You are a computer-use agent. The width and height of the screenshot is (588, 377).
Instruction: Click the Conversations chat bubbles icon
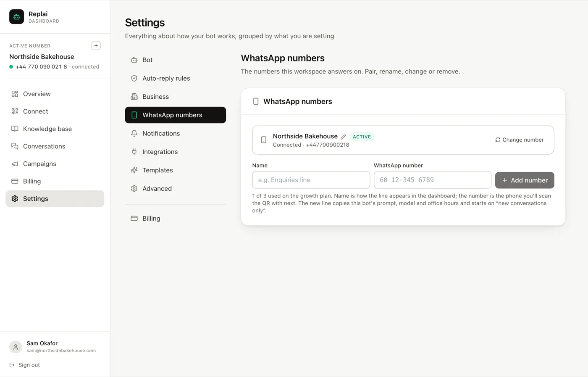pyautogui.click(x=15, y=146)
